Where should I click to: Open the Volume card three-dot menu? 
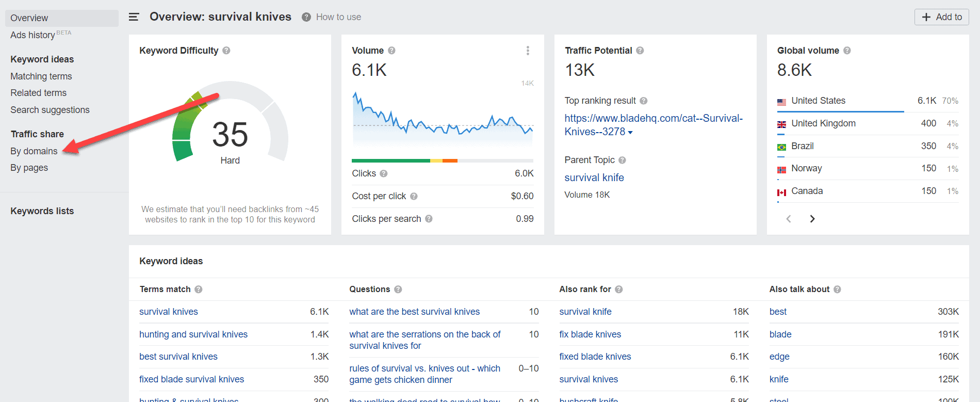pyautogui.click(x=527, y=51)
